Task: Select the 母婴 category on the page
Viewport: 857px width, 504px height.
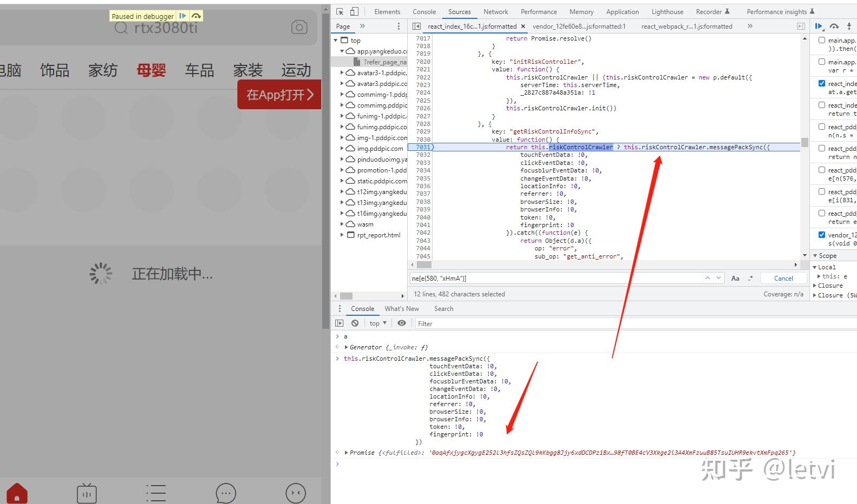Action: click(x=151, y=70)
